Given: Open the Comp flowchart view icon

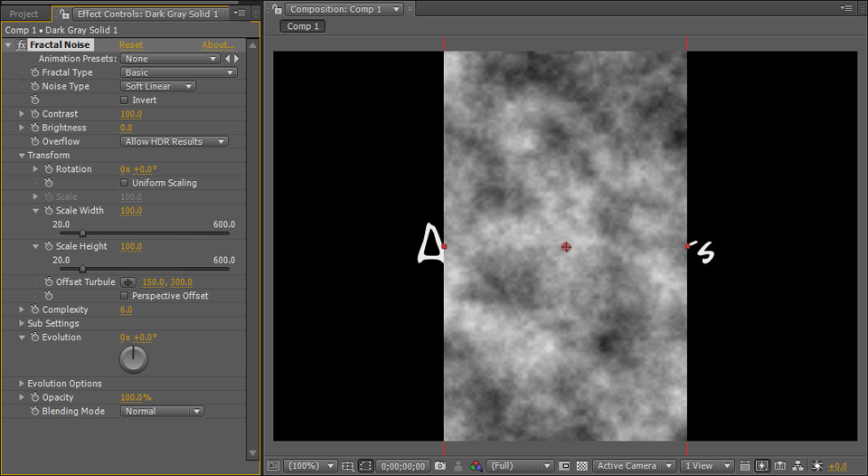Looking at the screenshot, I should (x=797, y=466).
